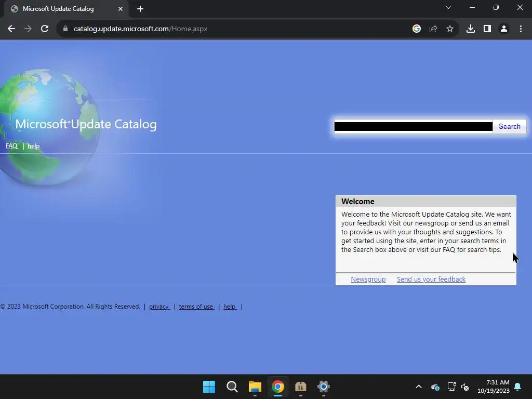Expand the tab search chevron

448,7
